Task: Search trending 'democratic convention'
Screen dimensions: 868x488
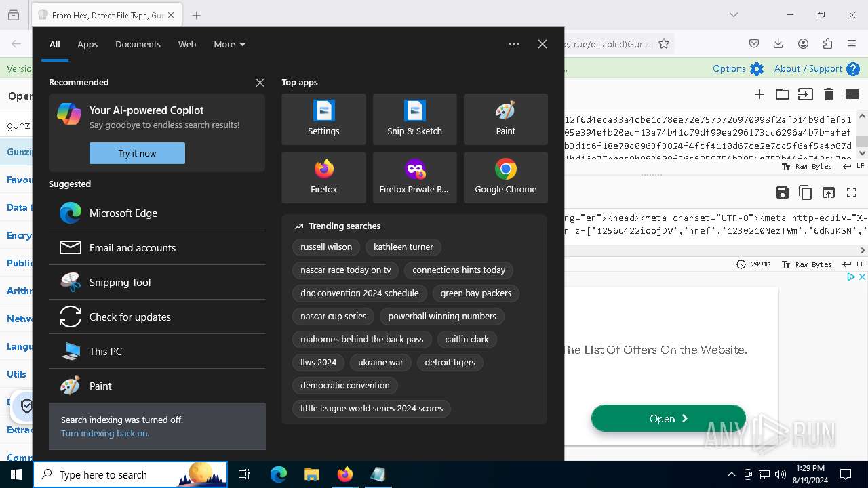Action: (x=345, y=385)
